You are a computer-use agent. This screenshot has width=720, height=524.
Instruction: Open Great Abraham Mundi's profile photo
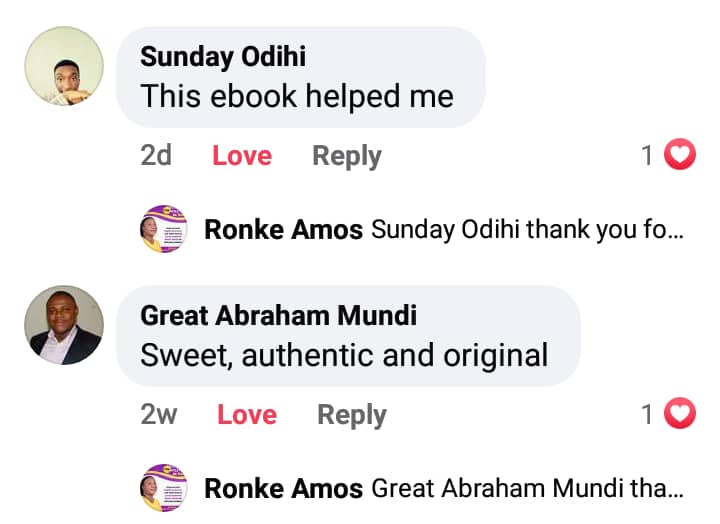click(64, 325)
